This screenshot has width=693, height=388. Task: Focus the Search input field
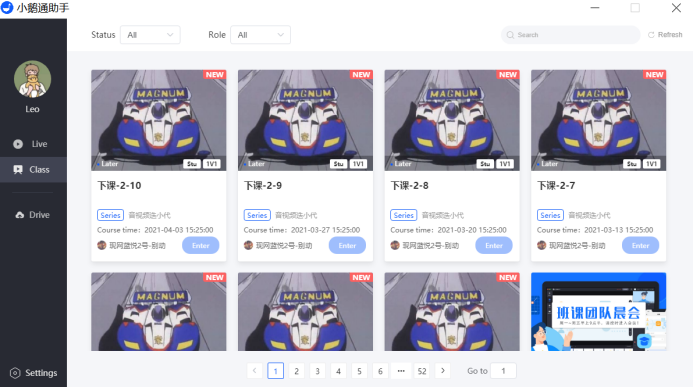point(571,35)
